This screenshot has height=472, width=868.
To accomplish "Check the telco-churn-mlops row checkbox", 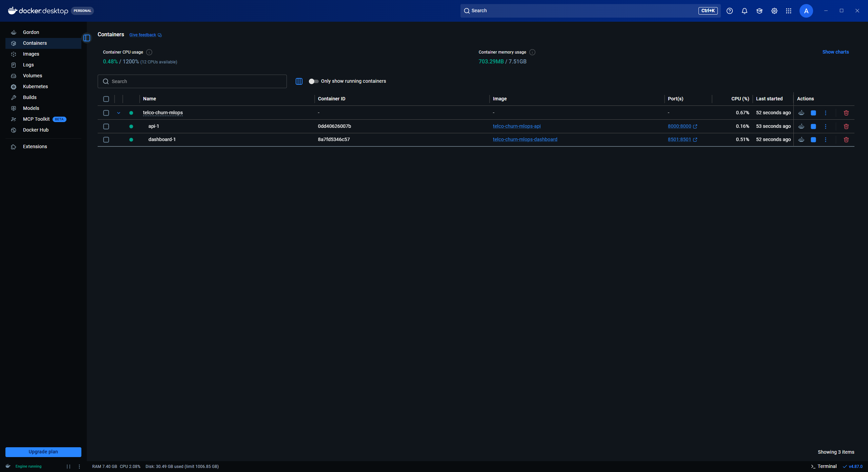I will [x=106, y=113].
